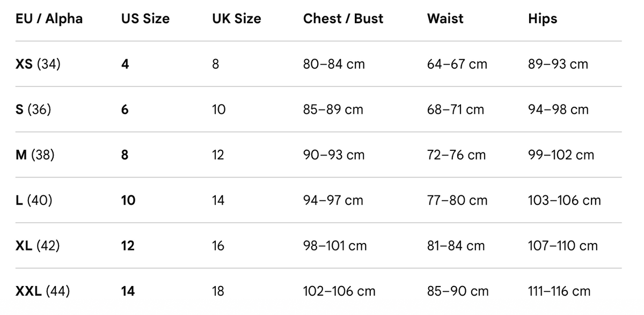Click the Hips column header

pyautogui.click(x=543, y=19)
